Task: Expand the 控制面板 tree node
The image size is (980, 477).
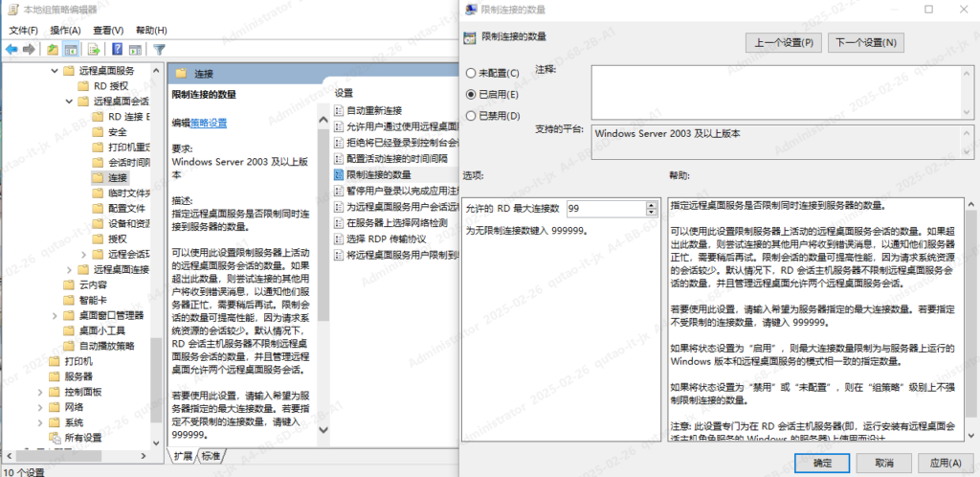Action: pyautogui.click(x=40, y=392)
